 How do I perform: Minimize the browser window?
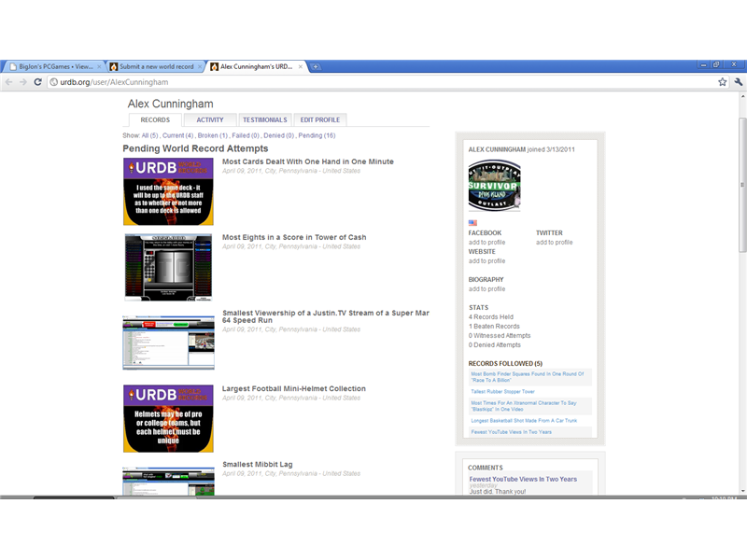(703, 64)
